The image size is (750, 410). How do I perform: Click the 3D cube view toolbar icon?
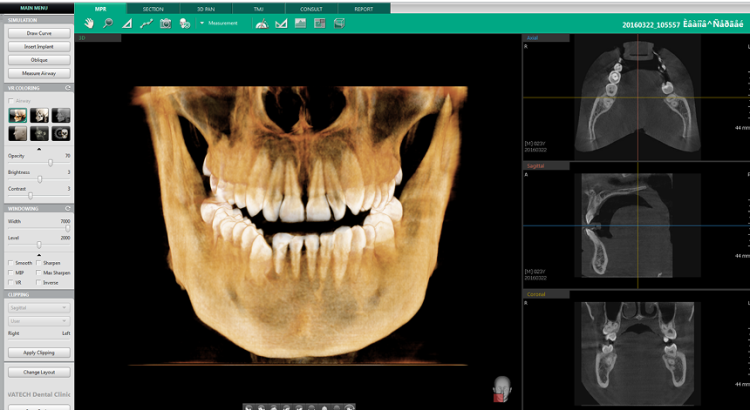pos(340,23)
